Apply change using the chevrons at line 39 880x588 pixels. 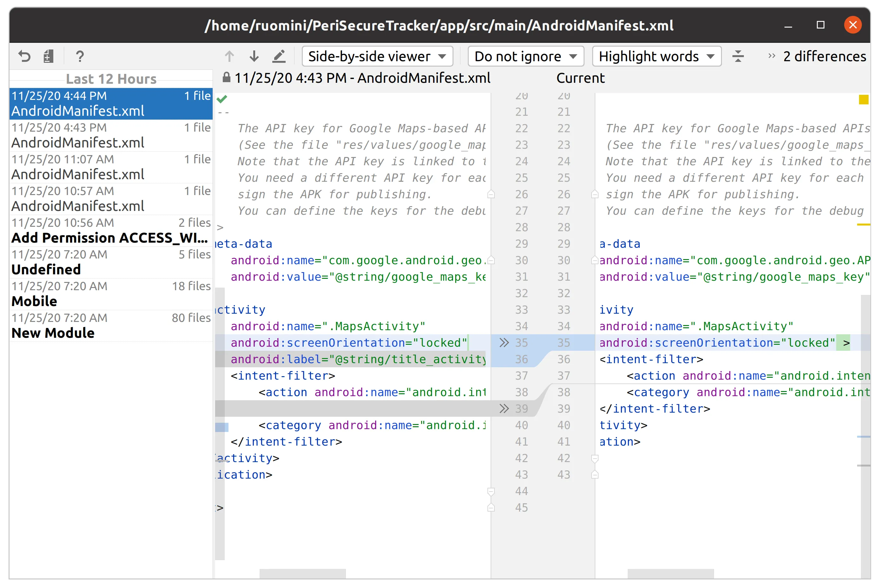click(504, 408)
